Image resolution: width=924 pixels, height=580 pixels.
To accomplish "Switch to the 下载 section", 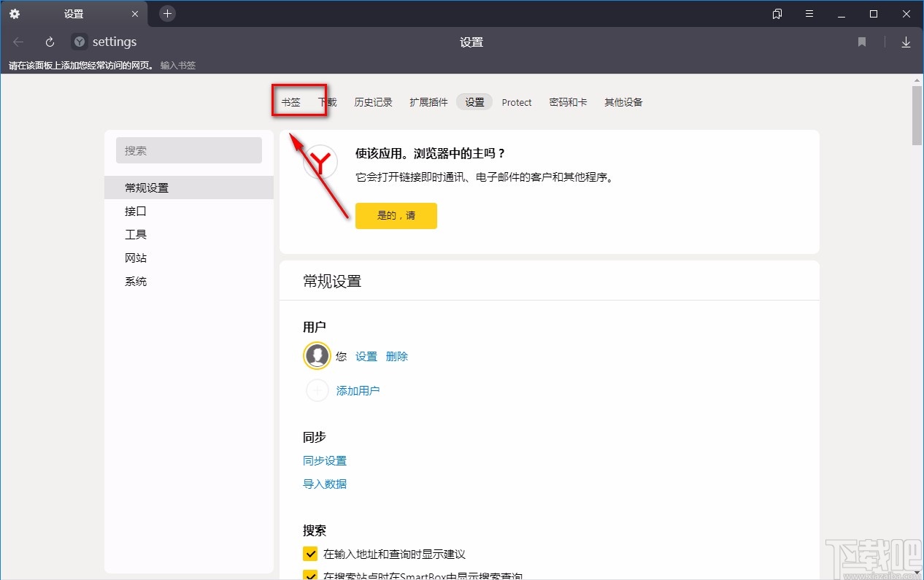I will [x=327, y=102].
